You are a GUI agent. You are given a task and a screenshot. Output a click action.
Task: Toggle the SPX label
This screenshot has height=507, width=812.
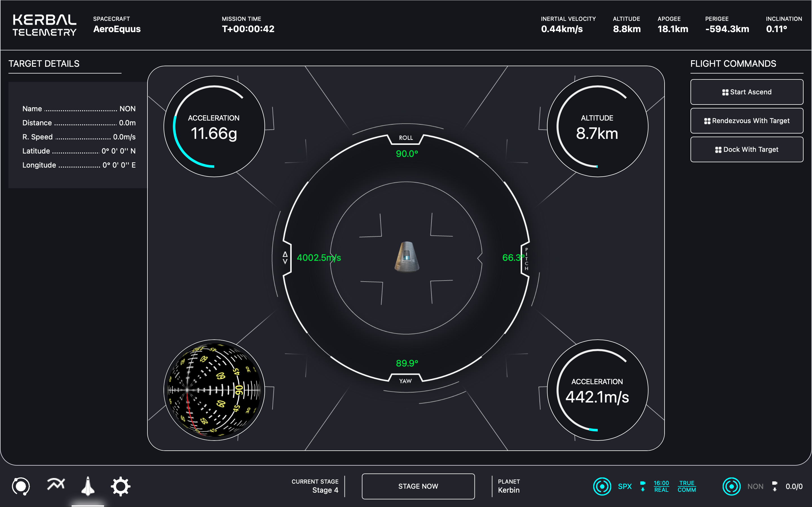(x=625, y=486)
